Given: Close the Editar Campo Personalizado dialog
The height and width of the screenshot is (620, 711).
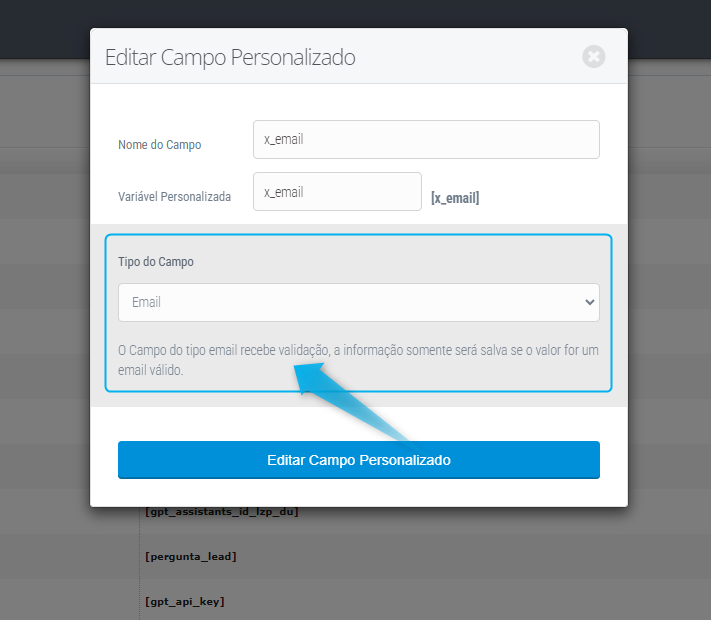Looking at the screenshot, I should click(594, 57).
